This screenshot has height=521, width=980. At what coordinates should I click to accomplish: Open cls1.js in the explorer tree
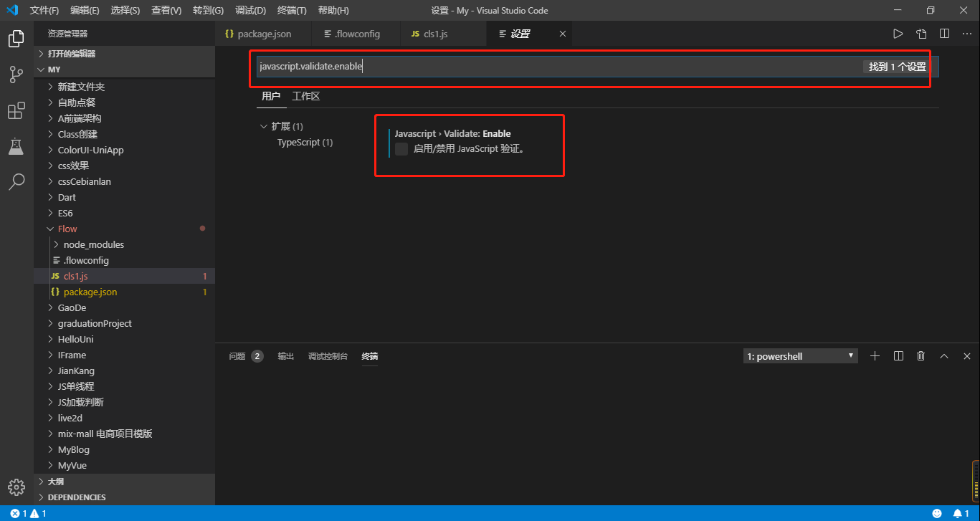point(124,276)
